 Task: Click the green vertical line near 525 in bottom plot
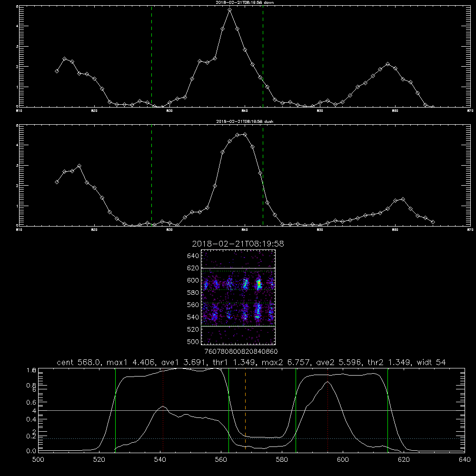click(115, 410)
